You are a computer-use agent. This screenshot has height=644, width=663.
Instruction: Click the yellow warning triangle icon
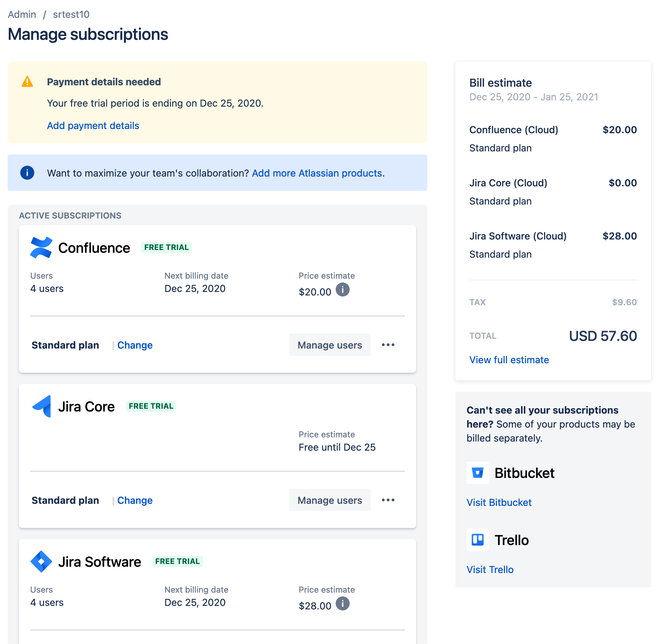click(27, 82)
